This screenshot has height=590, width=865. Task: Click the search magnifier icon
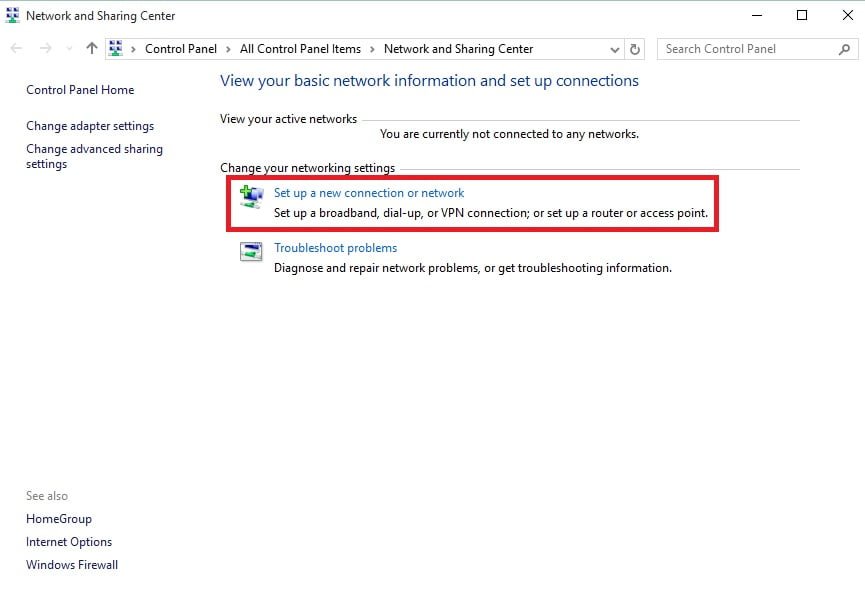click(845, 49)
